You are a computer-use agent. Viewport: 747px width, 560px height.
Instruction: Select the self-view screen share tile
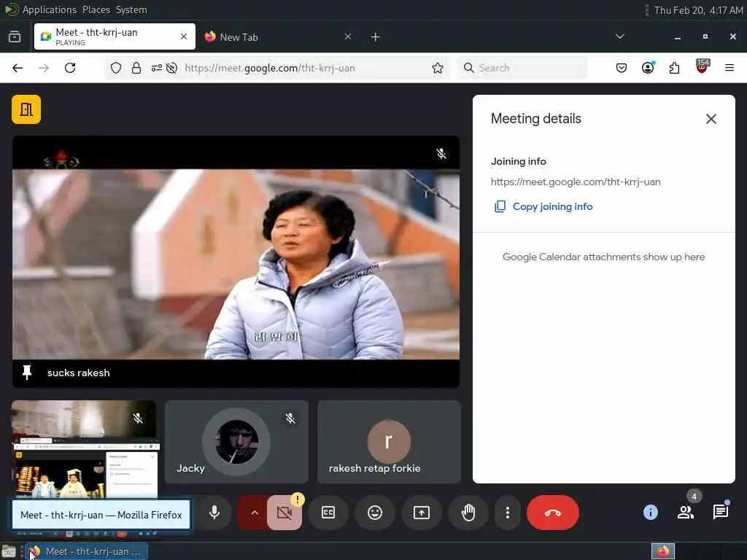(85, 448)
